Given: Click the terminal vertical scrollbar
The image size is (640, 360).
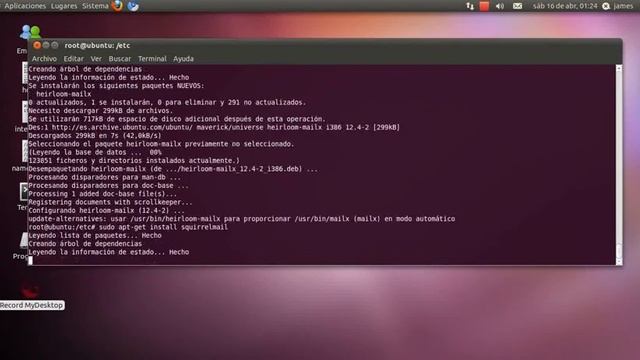Looking at the screenshot, I should tap(619, 164).
